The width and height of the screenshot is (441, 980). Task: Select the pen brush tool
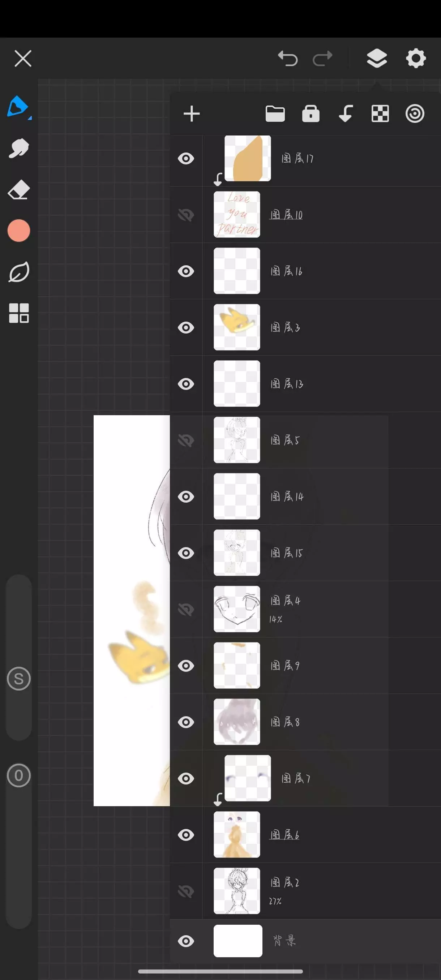(x=18, y=107)
